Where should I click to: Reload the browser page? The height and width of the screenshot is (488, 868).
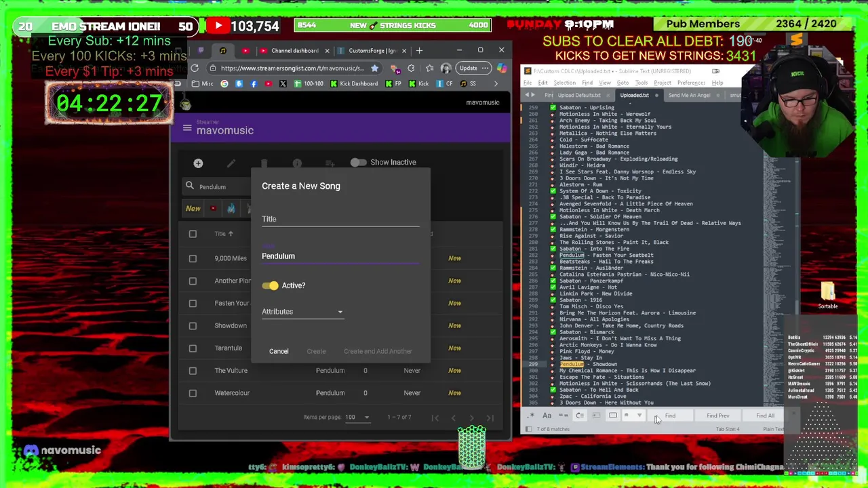coord(195,68)
